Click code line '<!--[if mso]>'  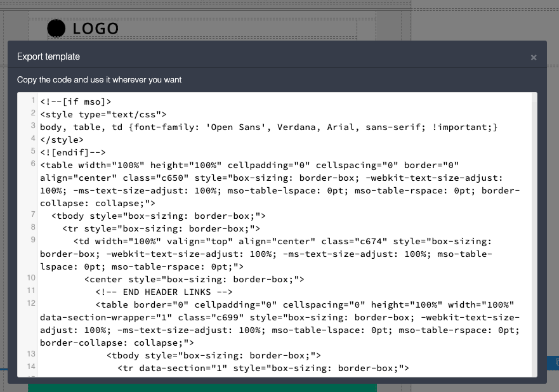click(x=76, y=102)
